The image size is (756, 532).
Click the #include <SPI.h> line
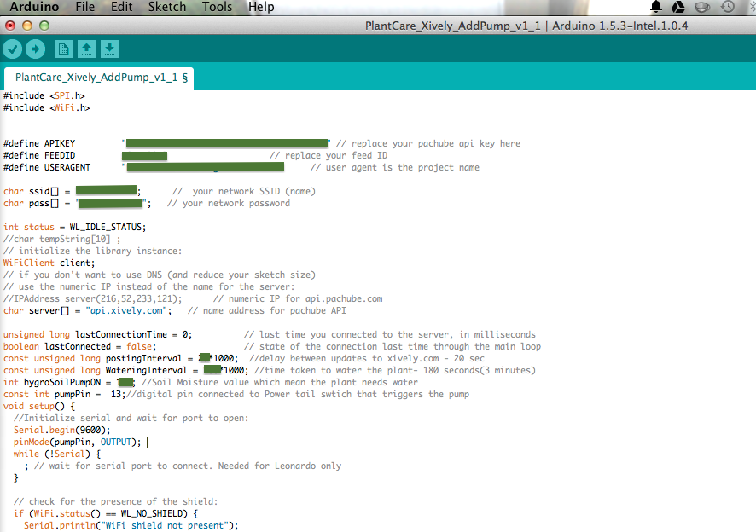[x=44, y=95]
